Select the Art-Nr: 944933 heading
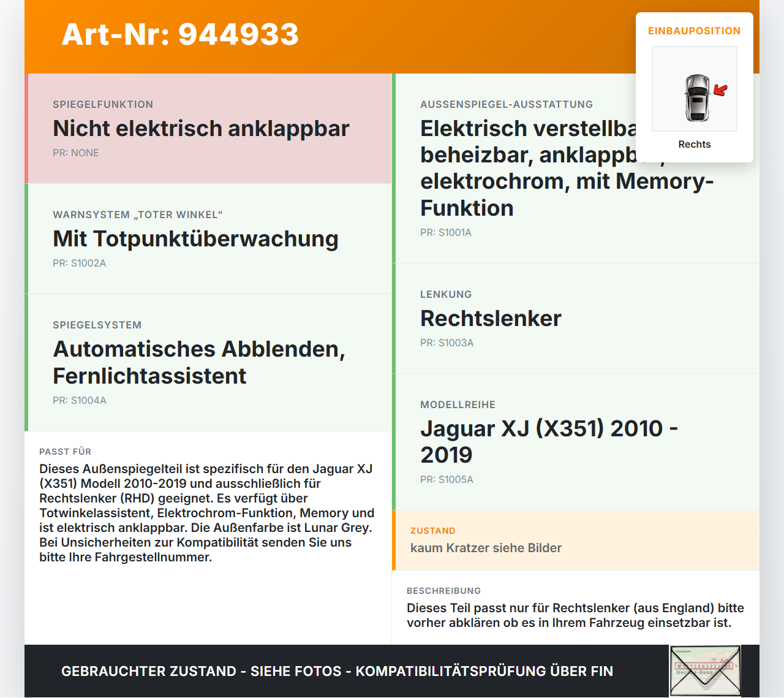The image size is (784, 698). coord(180,34)
